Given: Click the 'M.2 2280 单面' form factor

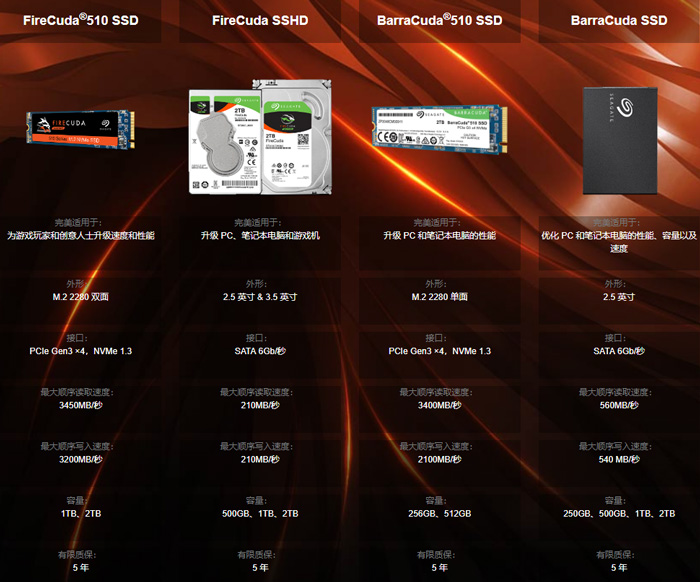Looking at the screenshot, I should (x=440, y=297).
